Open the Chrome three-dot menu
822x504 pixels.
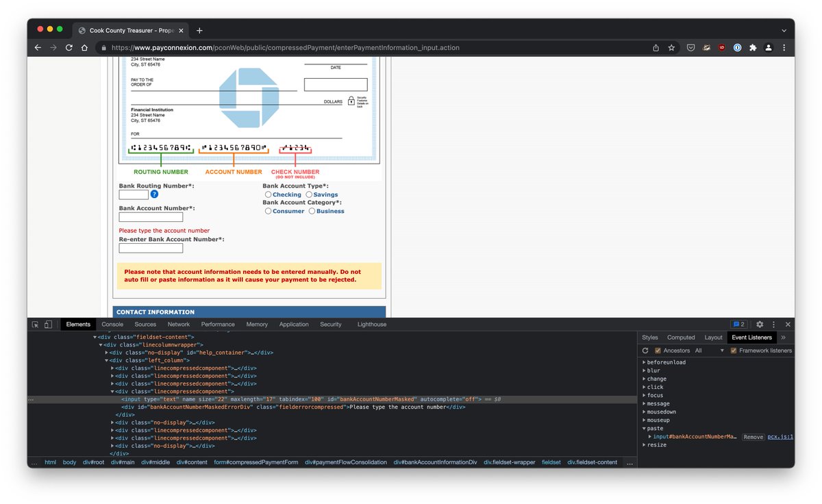(x=784, y=48)
